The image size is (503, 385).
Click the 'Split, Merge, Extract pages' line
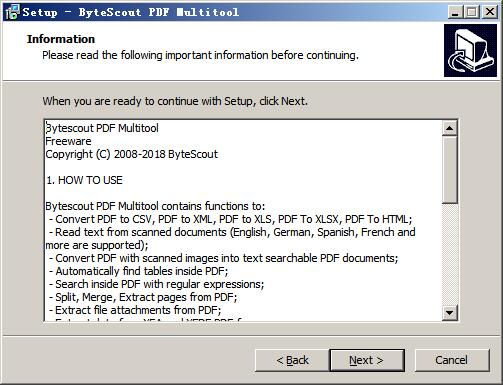click(x=143, y=297)
